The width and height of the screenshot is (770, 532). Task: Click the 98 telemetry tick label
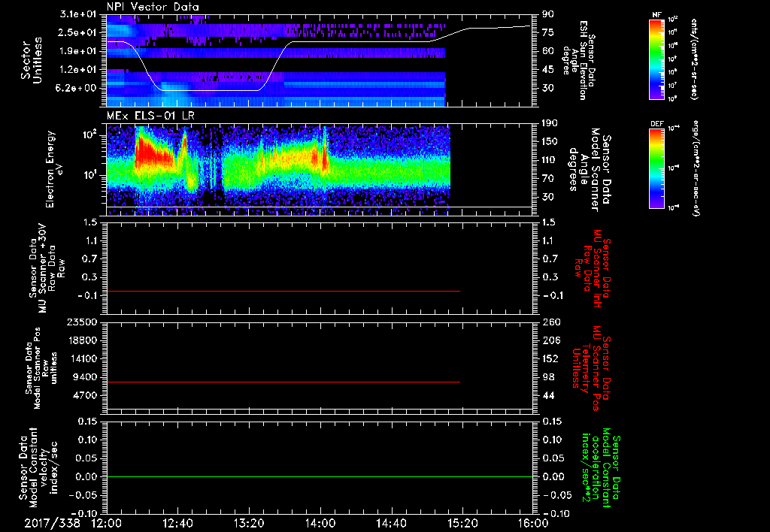[x=548, y=377]
